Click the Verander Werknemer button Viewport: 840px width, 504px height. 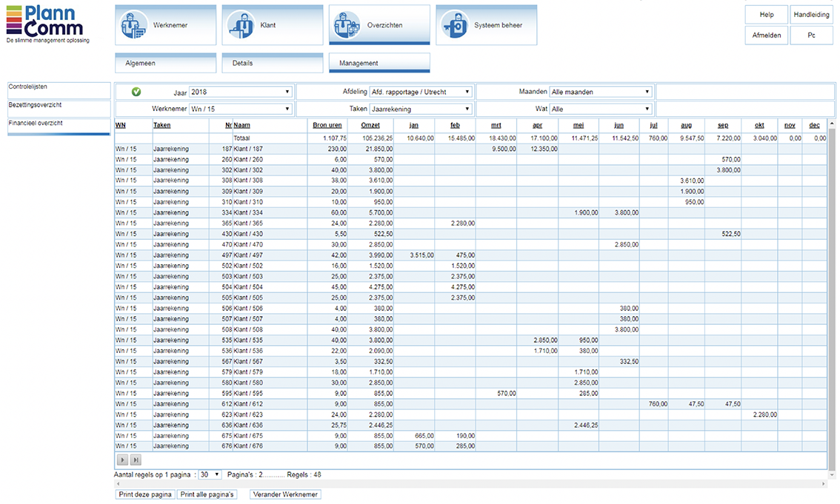point(285,494)
